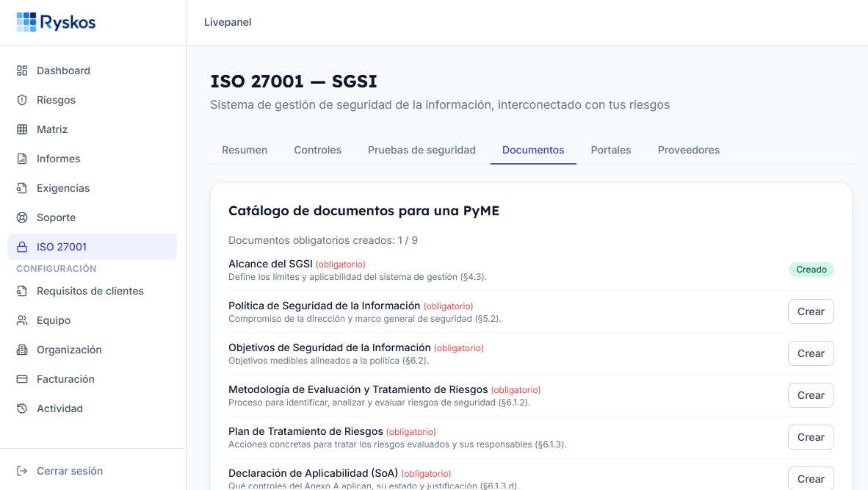Viewport: 868px width, 490px height.
Task: Click the Objetivos de Seguridad de la Información title
Action: 330,347
